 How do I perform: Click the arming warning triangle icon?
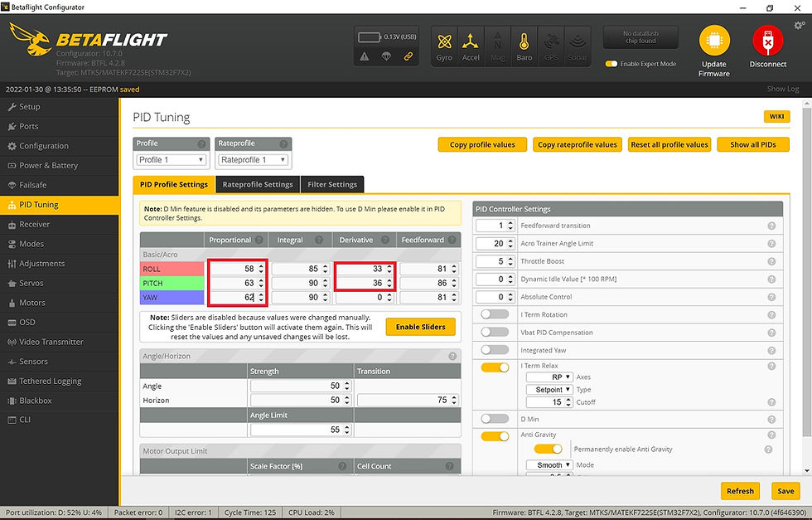[x=365, y=56]
